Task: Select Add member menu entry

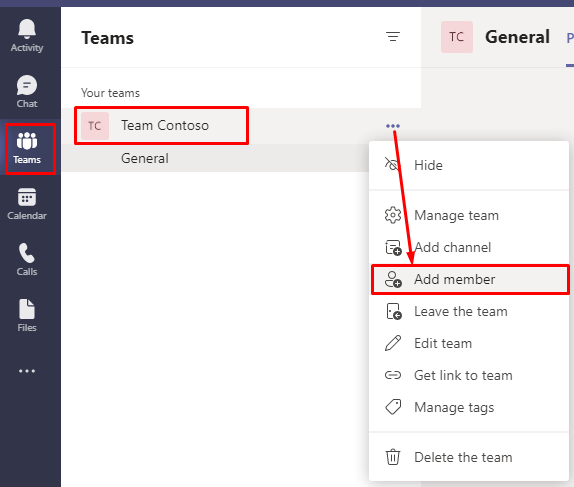Action: [x=470, y=279]
